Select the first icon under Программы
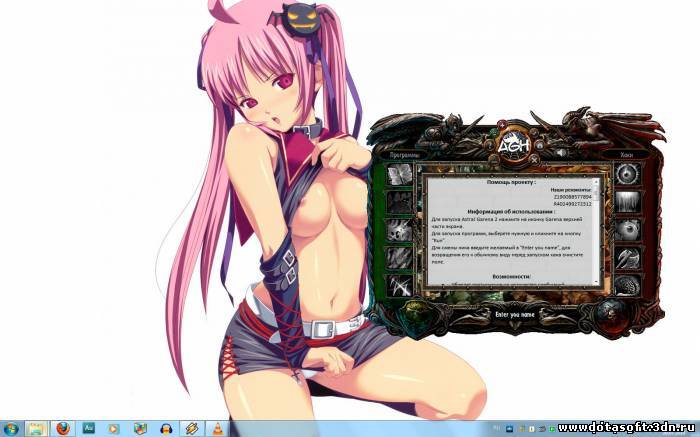 (x=399, y=175)
